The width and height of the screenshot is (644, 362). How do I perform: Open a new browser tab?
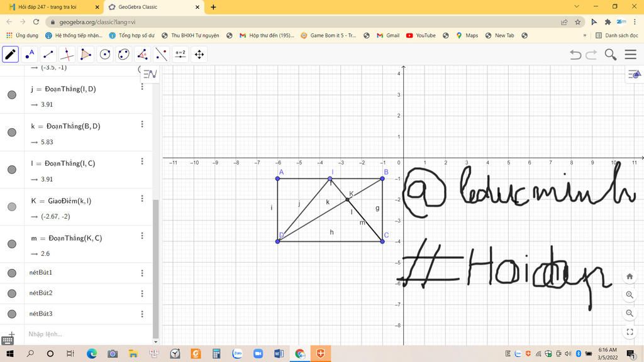click(213, 7)
